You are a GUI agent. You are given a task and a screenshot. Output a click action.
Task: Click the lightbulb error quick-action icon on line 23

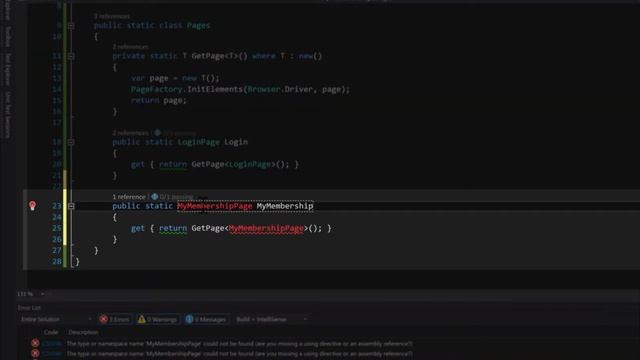(x=33, y=206)
